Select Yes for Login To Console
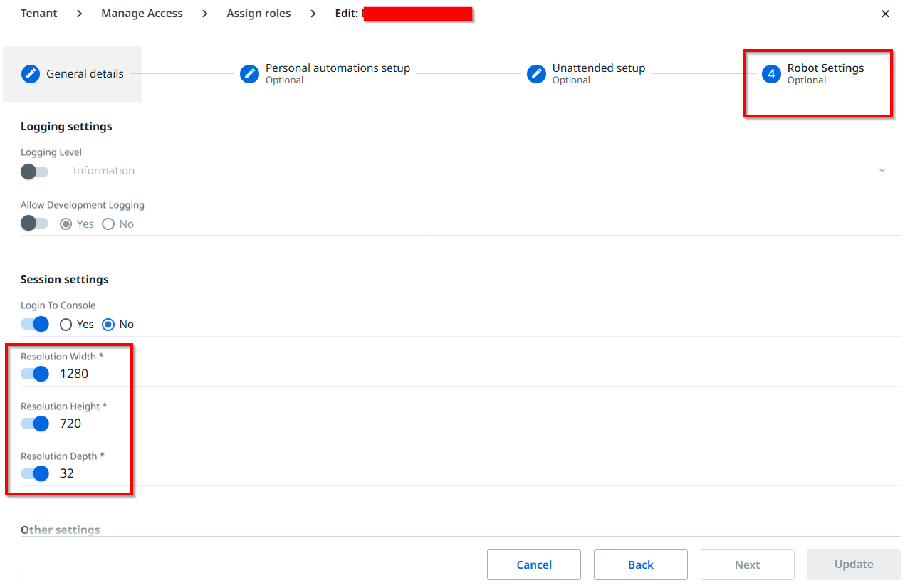The height and width of the screenshot is (588, 915). (x=65, y=324)
